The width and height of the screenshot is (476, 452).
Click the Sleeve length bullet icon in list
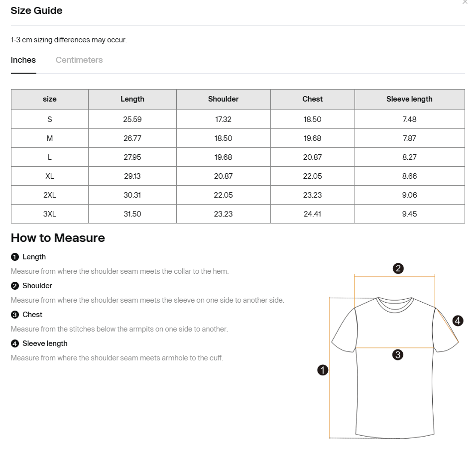[15, 343]
